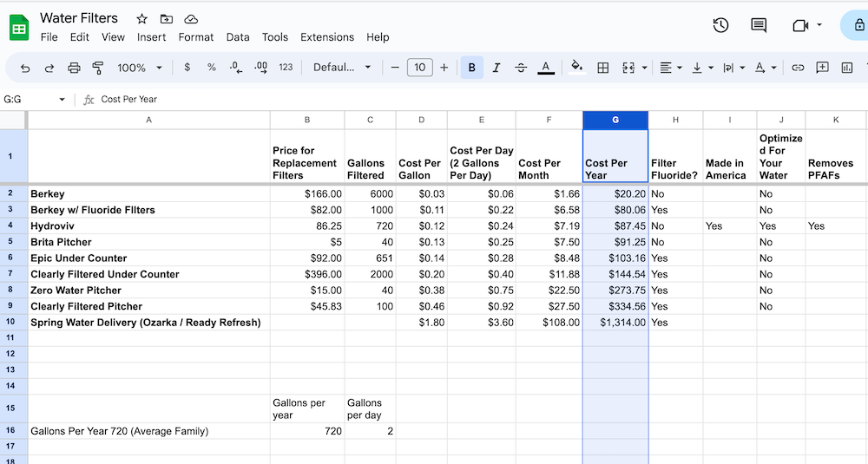Apply currency format button
Image resolution: width=868 pixels, height=464 pixels.
(x=187, y=68)
